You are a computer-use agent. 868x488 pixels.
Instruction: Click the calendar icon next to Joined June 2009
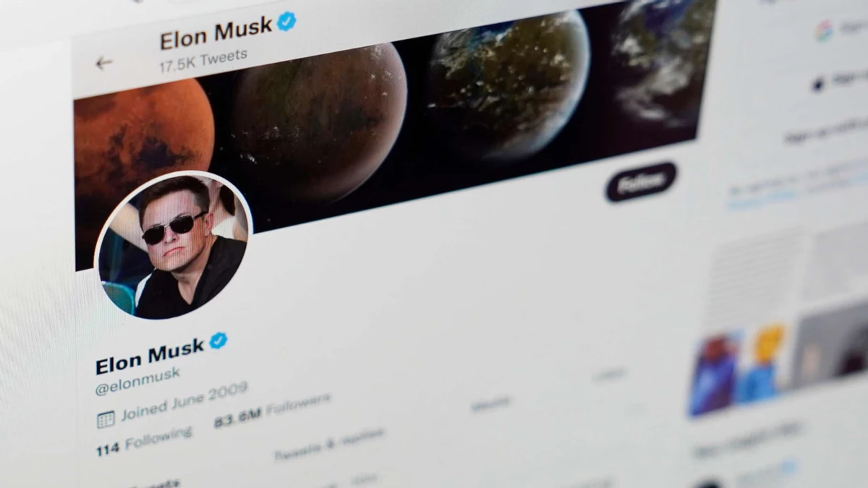[x=106, y=419]
